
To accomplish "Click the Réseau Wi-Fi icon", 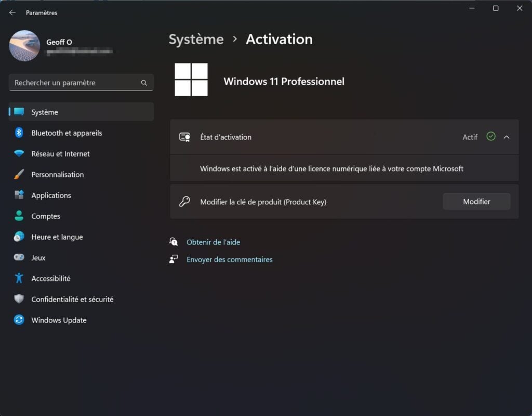I will pyautogui.click(x=19, y=153).
